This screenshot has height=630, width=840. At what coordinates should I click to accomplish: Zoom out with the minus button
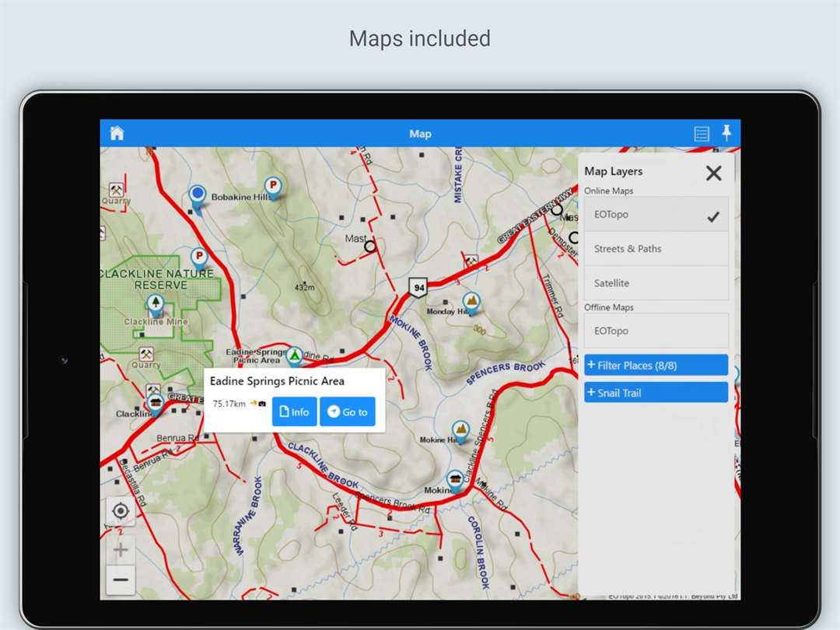pos(121,579)
